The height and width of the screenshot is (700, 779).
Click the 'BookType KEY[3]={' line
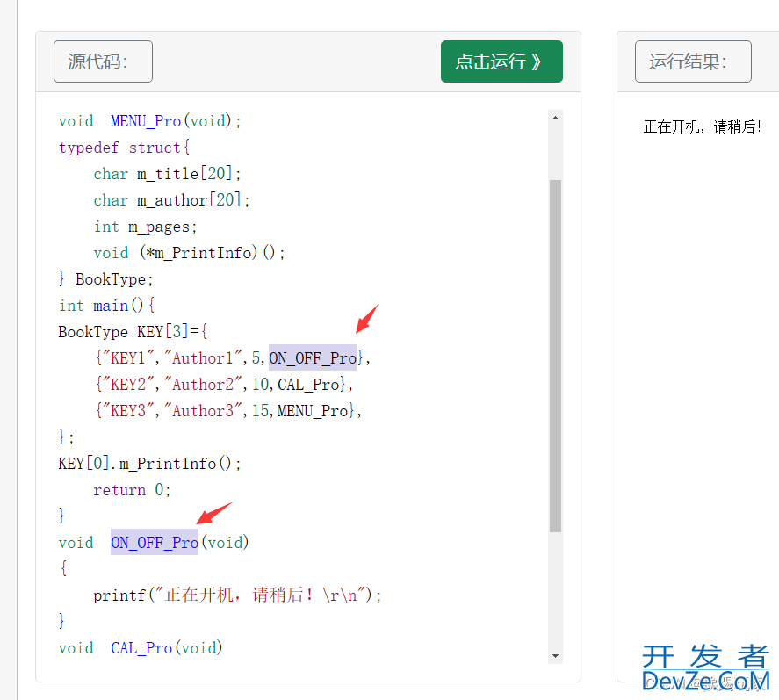pos(133,331)
